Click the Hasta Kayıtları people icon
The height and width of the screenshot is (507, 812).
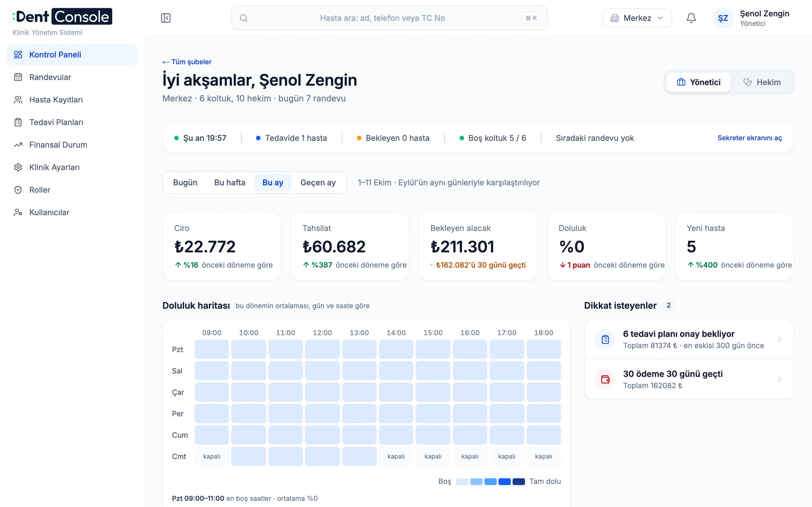[x=18, y=100]
